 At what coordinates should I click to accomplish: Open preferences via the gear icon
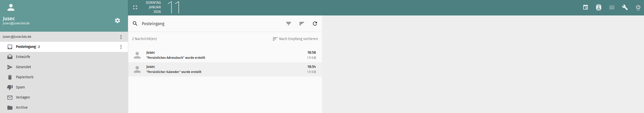point(117,21)
